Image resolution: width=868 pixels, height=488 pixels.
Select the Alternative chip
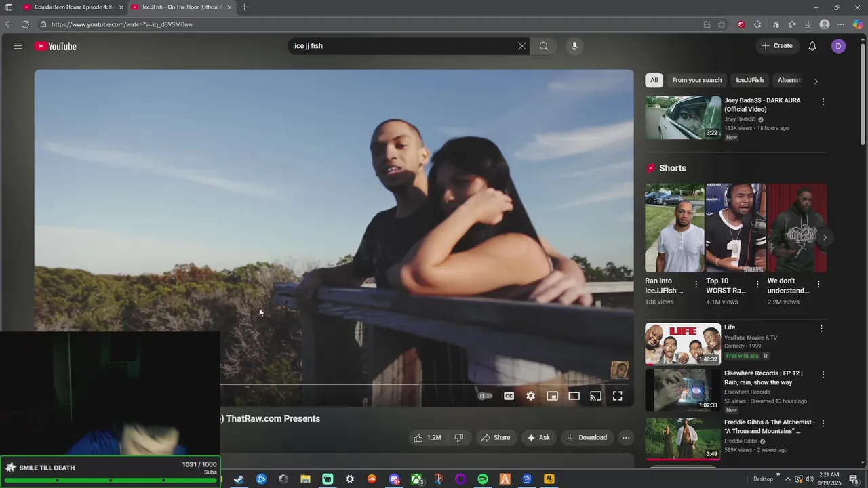(789, 80)
